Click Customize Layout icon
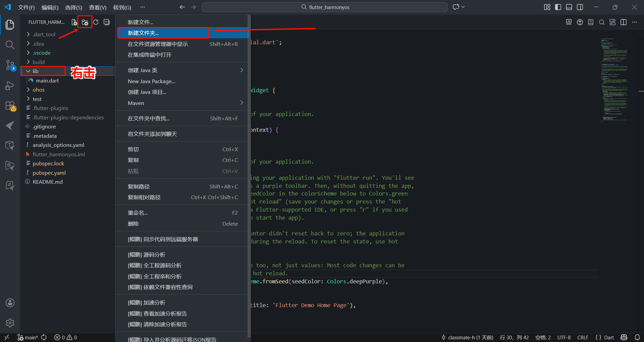The width and height of the screenshot is (644, 342). point(547,7)
